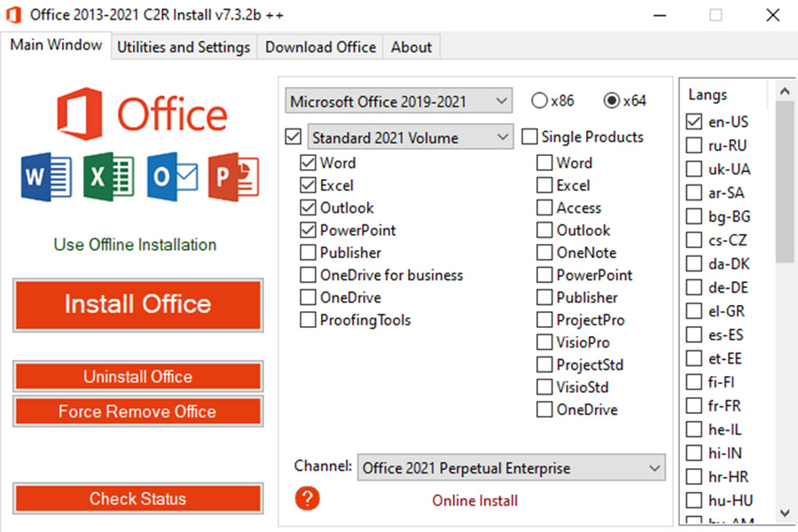Uncheck PowerPoint in the suite list
Viewport: 798px width, 532px height.
tap(308, 231)
